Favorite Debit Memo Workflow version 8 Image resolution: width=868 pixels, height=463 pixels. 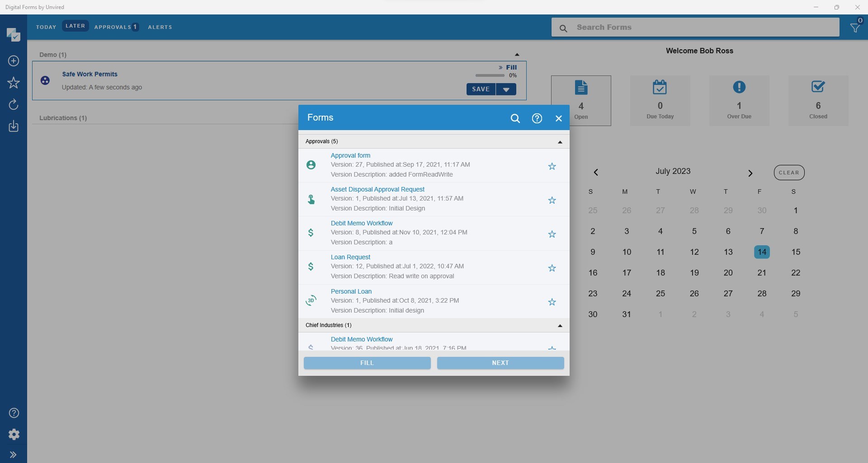[x=552, y=234]
